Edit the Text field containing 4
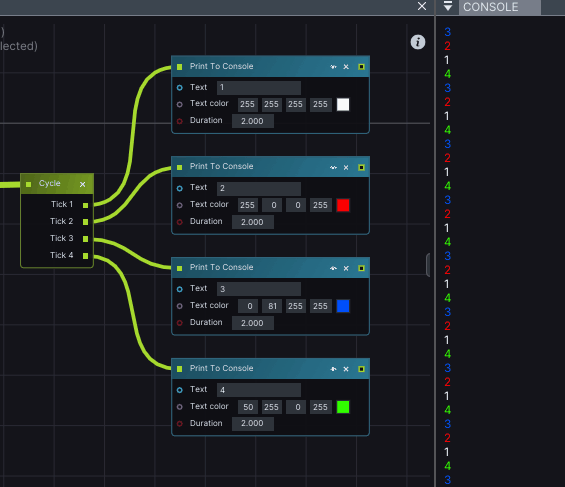 pos(259,390)
